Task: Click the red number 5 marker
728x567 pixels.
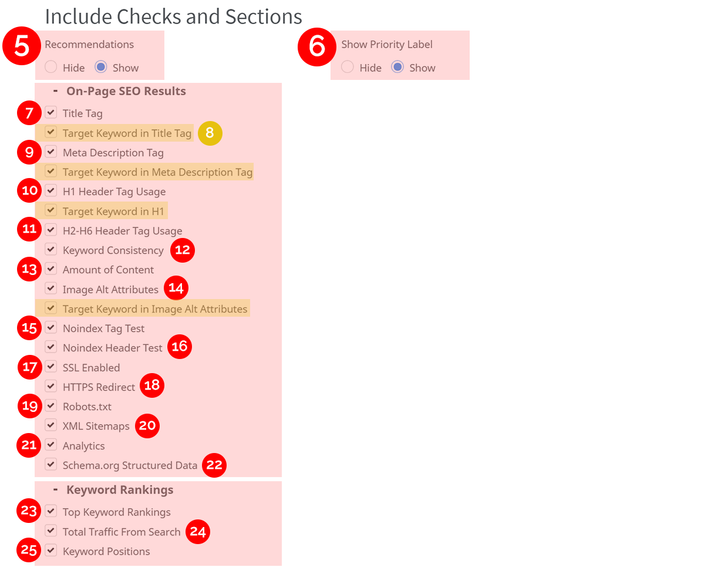Action: tap(22, 46)
